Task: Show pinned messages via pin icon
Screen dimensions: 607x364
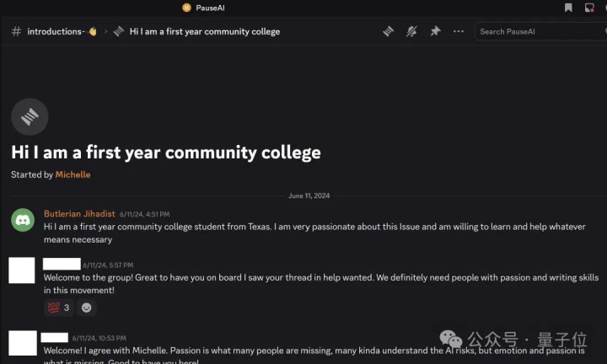Action: [x=435, y=31]
